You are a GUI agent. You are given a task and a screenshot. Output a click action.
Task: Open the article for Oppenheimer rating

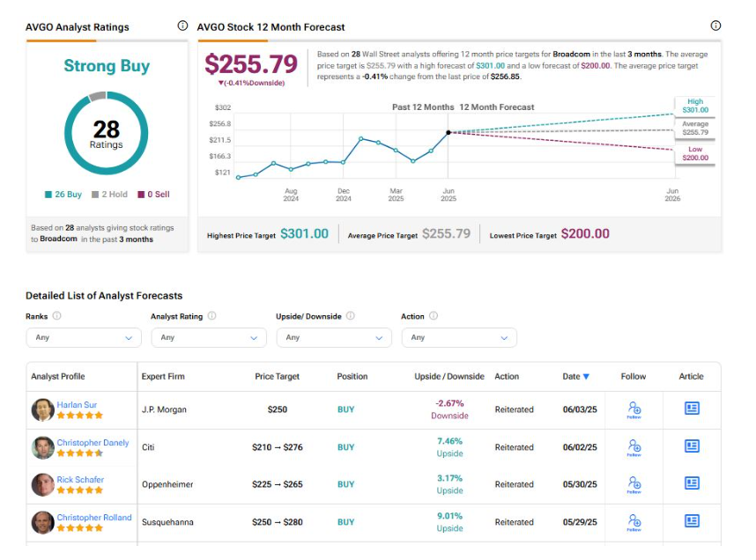point(692,483)
